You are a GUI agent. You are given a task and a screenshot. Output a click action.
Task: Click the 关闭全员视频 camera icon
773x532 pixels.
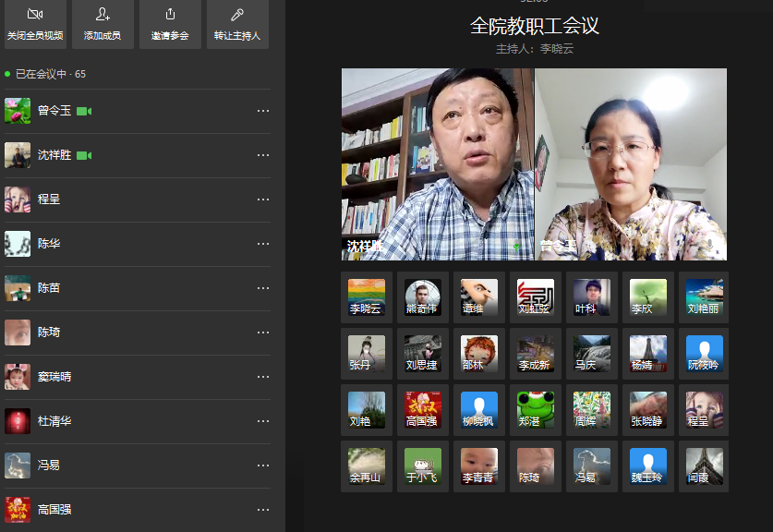tap(35, 15)
